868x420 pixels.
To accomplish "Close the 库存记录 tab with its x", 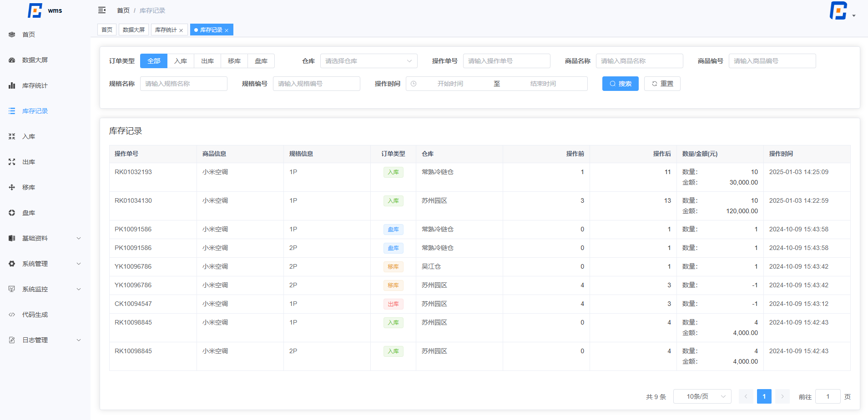I will click(227, 30).
